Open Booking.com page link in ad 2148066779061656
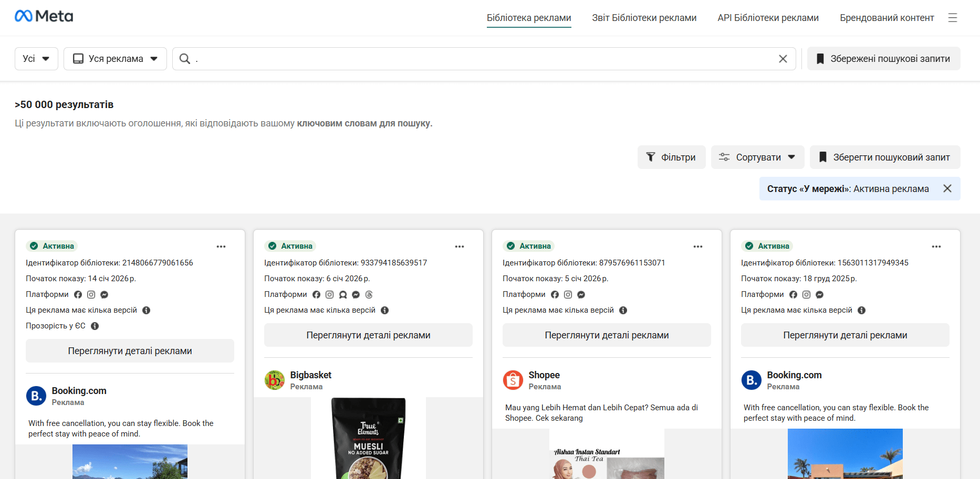Screen dimensions: 980x479 point(79,391)
